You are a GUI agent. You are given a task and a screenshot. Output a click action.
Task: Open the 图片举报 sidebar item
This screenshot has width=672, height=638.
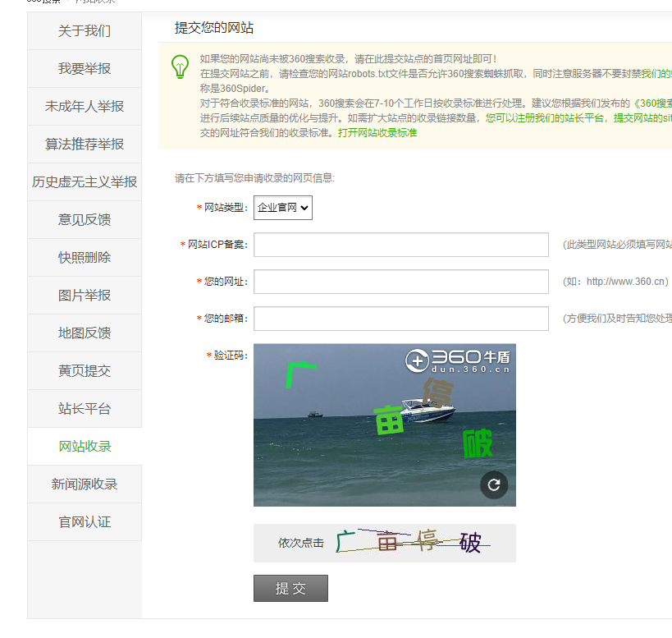85,295
